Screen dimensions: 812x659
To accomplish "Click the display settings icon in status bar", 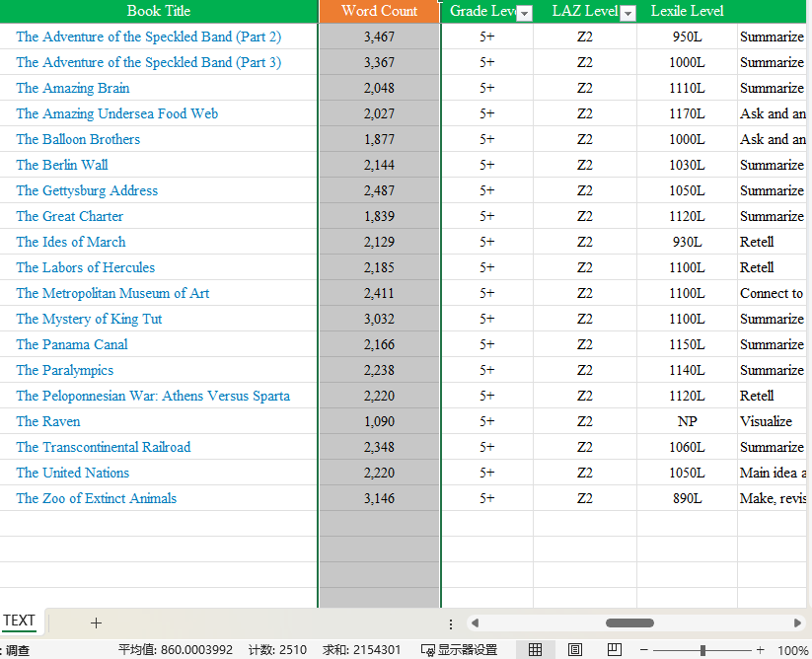I will coord(428,650).
